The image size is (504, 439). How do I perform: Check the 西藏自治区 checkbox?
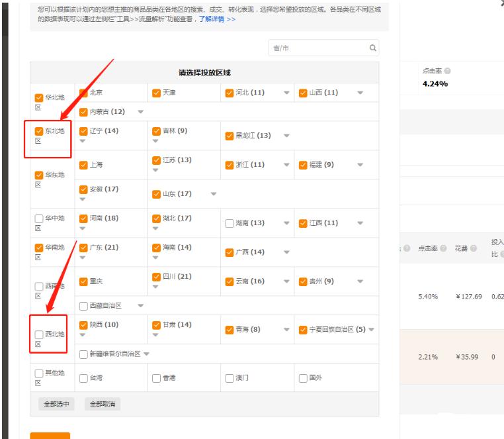coord(83,306)
